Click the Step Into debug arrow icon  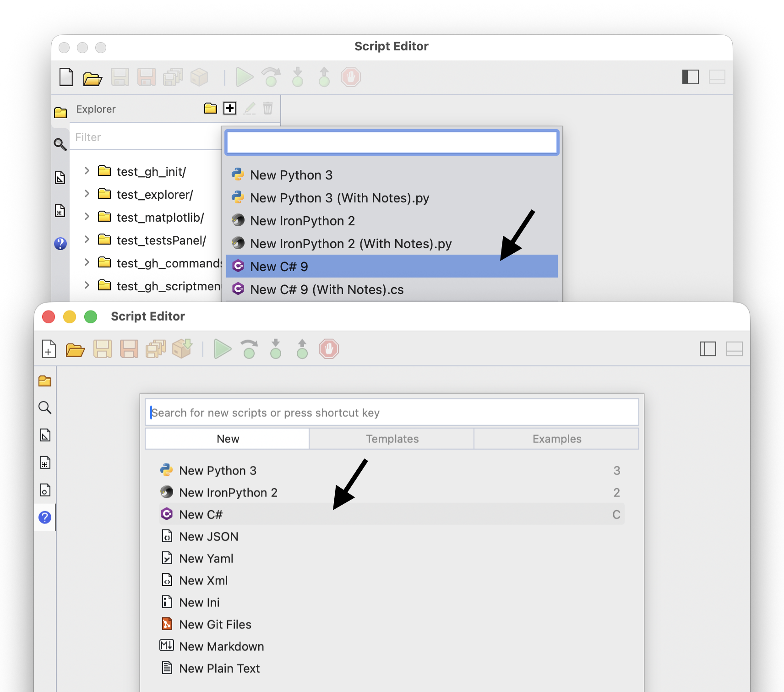point(276,349)
